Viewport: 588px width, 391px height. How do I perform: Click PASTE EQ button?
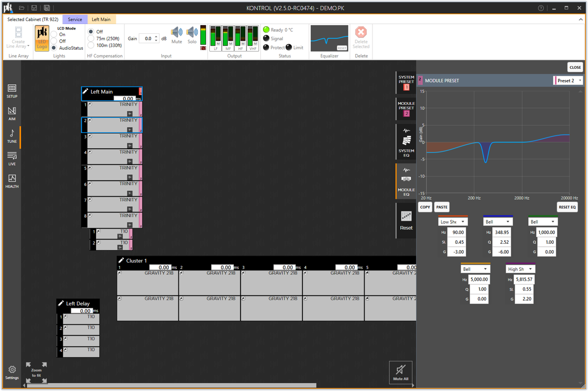[x=442, y=207]
